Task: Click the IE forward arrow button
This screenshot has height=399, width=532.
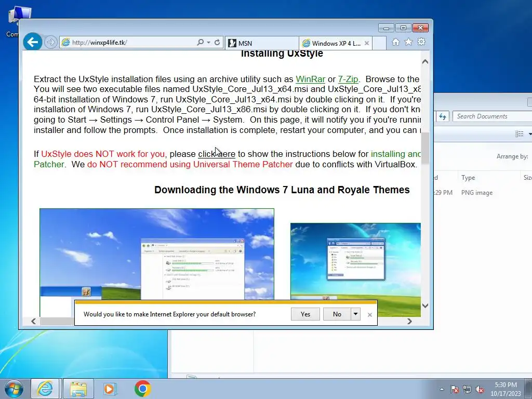Action: (50, 42)
